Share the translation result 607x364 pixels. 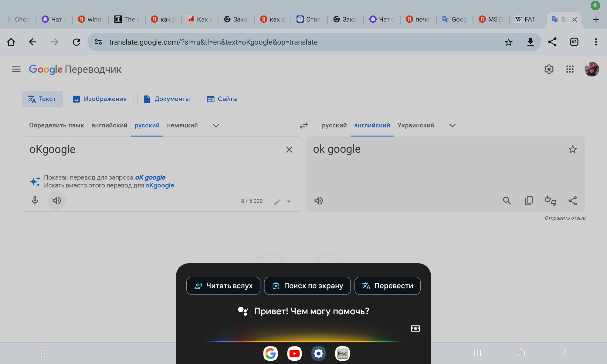tap(573, 201)
